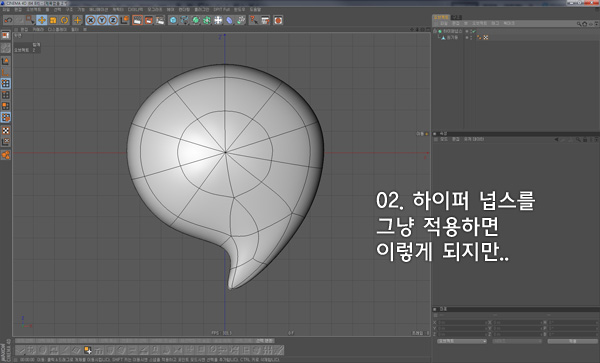
Task: Open the blue capsule deformer icon
Action: (229, 20)
